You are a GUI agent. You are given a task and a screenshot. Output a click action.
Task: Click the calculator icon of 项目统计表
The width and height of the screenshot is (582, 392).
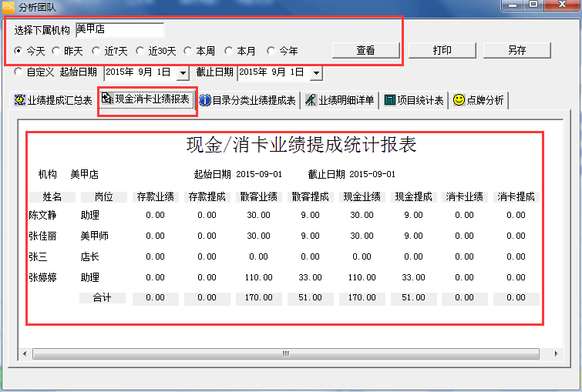click(x=390, y=100)
